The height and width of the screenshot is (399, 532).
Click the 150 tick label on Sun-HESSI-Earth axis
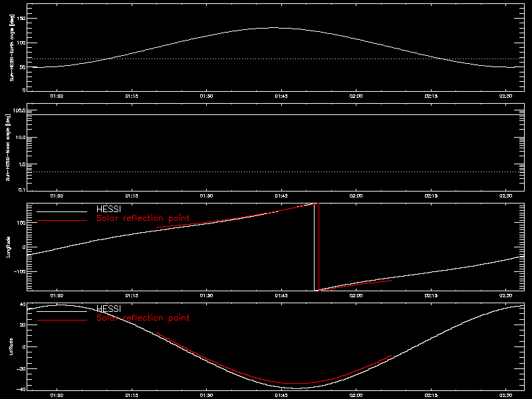(21, 18)
